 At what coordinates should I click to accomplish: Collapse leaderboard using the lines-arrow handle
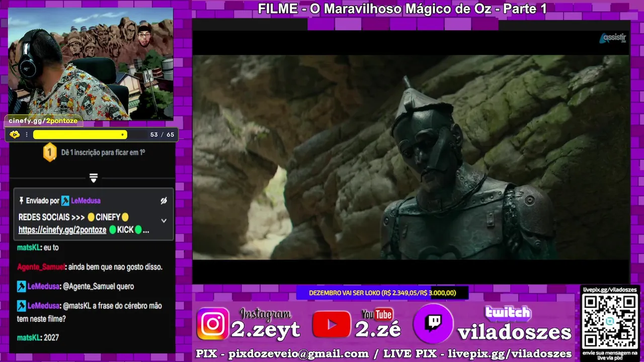(93, 178)
